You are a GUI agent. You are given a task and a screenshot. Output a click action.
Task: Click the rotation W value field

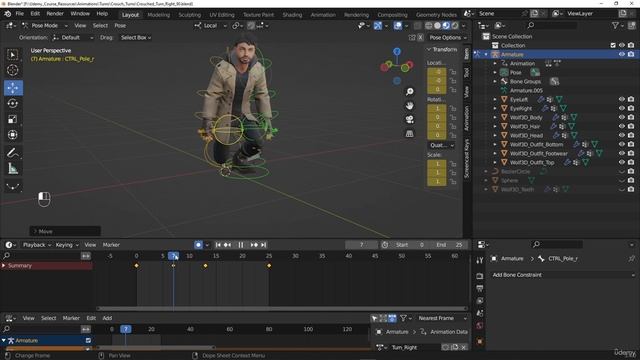[437, 109]
